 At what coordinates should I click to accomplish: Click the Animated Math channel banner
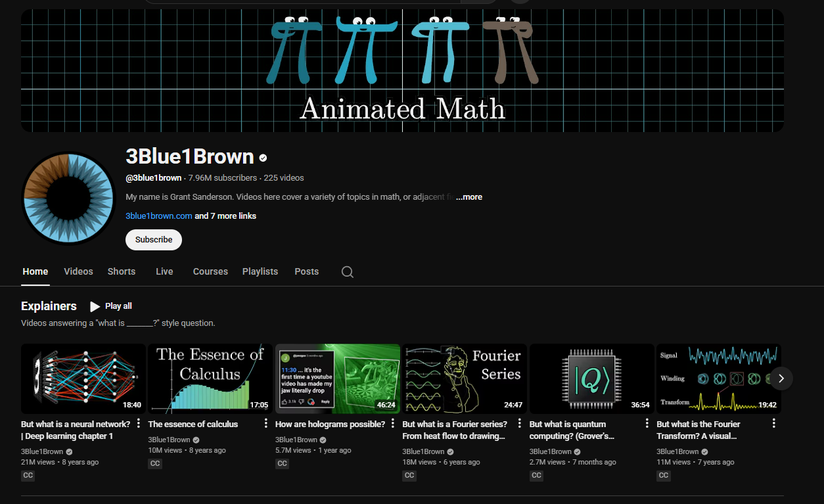(402, 70)
